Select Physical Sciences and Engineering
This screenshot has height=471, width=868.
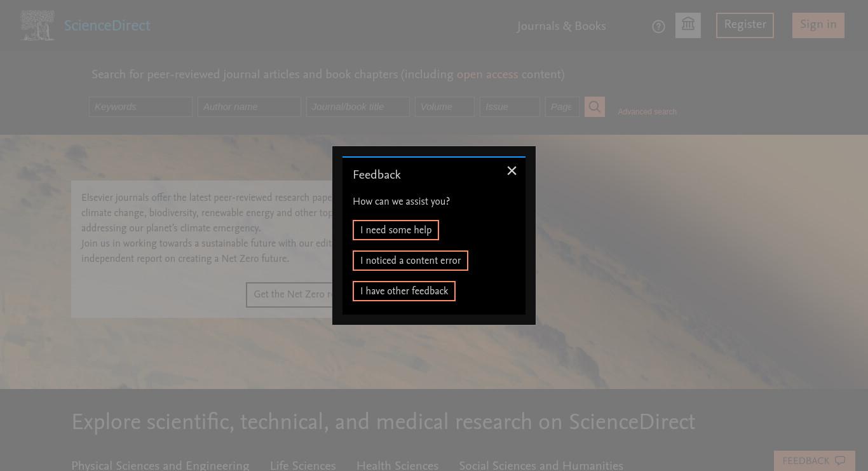[160, 466]
